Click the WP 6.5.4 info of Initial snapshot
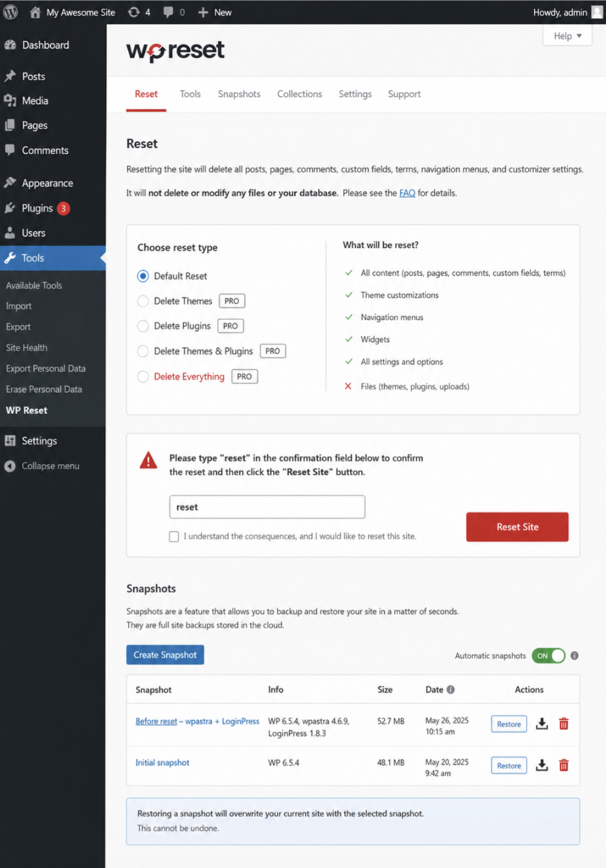This screenshot has height=868, width=606. (x=284, y=762)
